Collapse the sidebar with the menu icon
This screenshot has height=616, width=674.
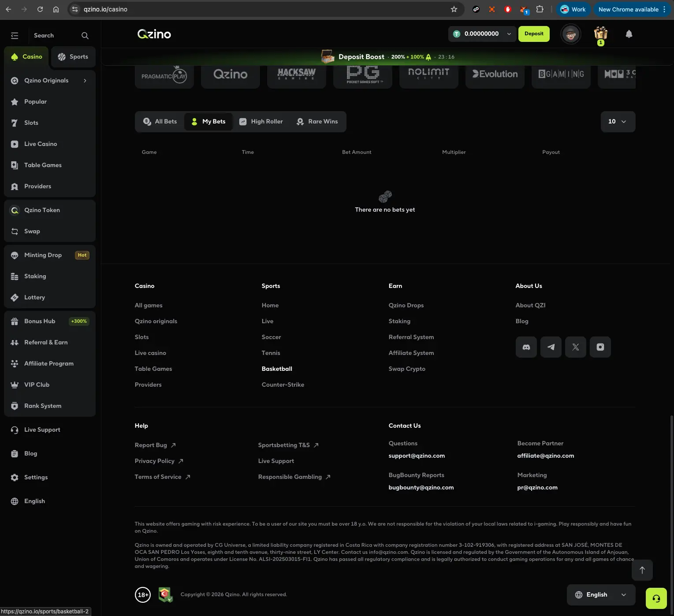coord(15,36)
